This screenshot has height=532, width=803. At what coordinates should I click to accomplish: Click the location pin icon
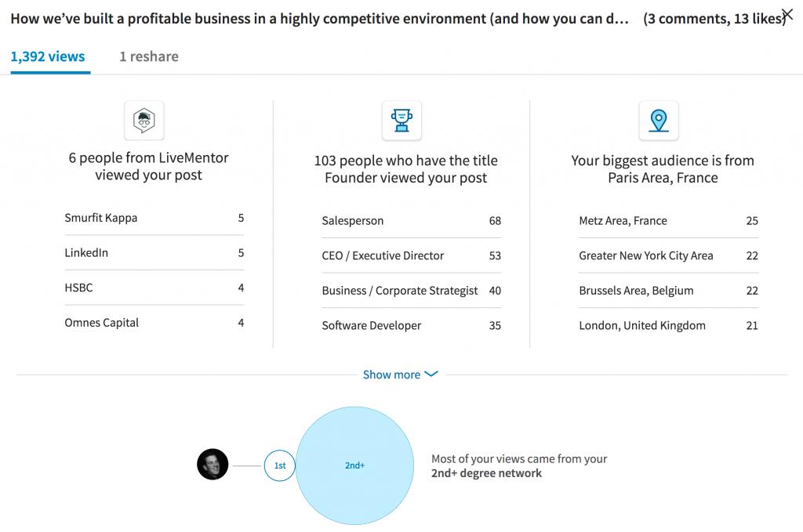(x=659, y=121)
